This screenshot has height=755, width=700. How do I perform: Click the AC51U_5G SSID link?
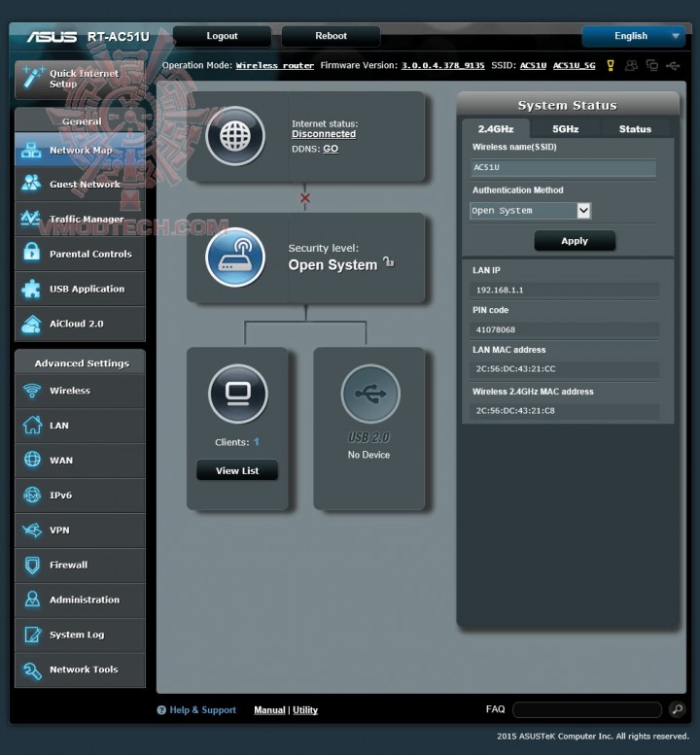pyautogui.click(x=575, y=65)
